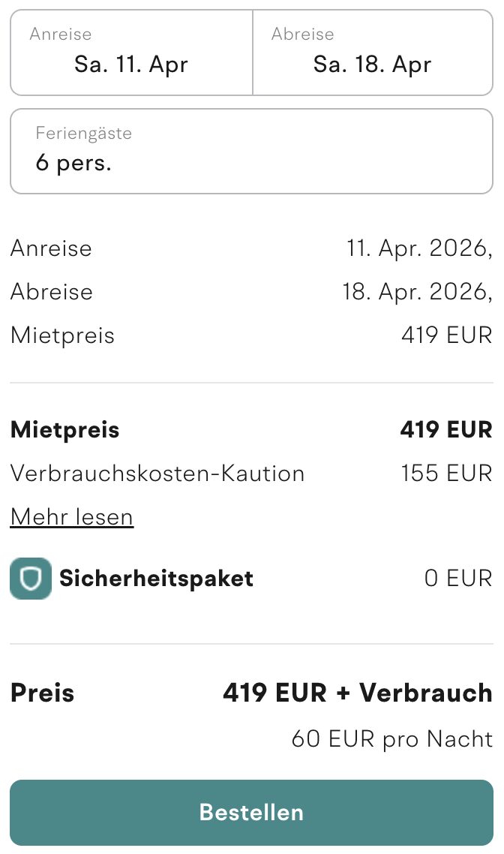Select the arrival date Sa. 11. Apr
The width and height of the screenshot is (504, 854).
[x=130, y=65]
